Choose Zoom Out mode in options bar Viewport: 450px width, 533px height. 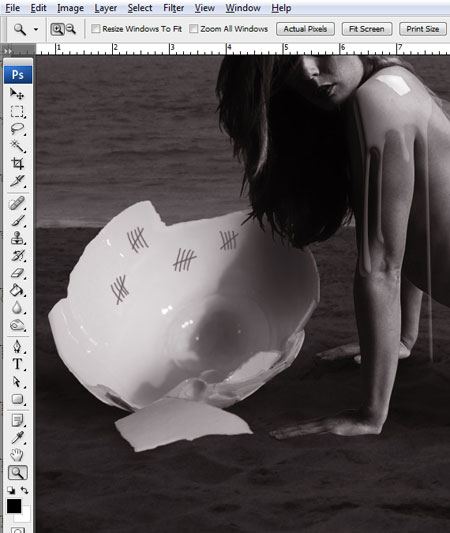point(70,29)
